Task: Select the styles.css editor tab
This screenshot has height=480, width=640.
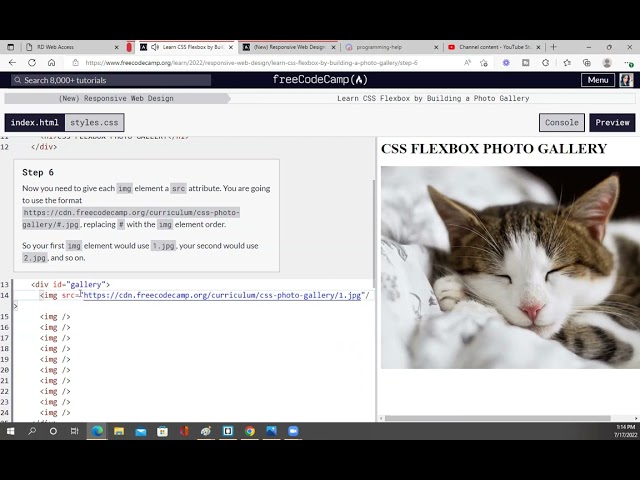Action: 94,122
